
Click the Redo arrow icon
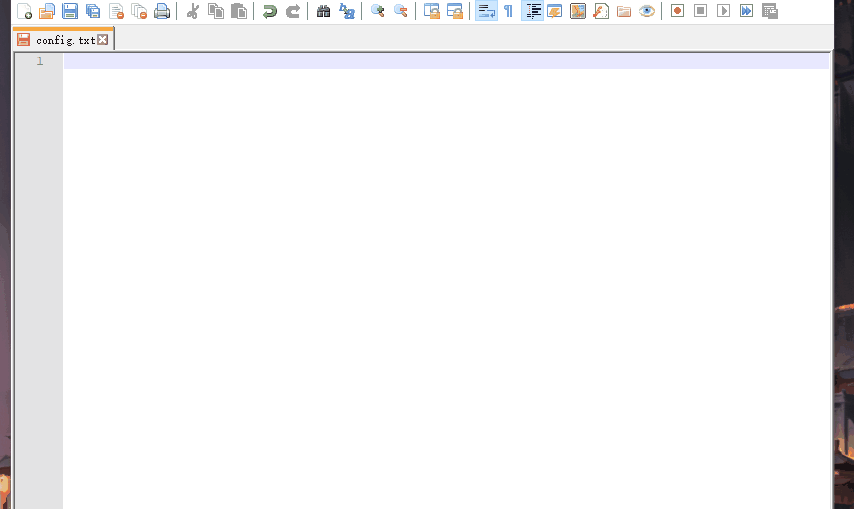click(292, 11)
